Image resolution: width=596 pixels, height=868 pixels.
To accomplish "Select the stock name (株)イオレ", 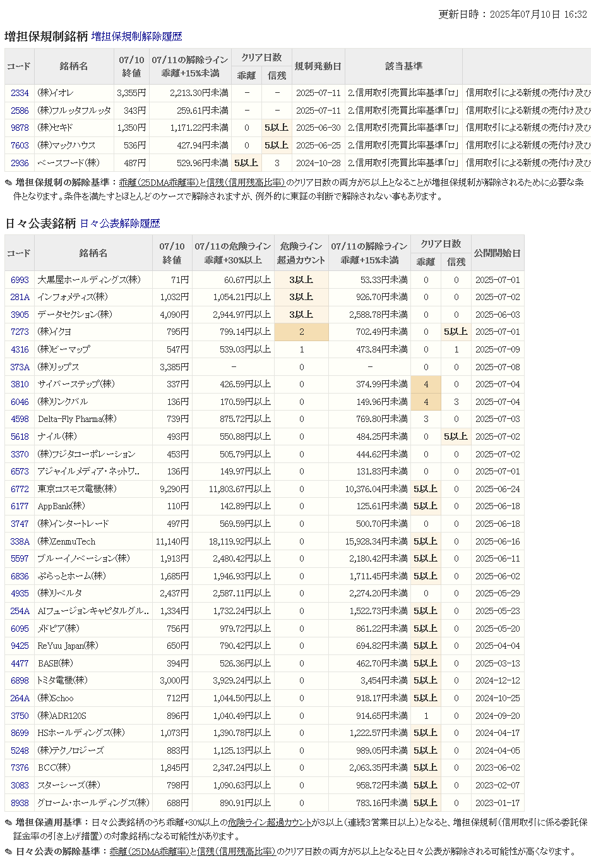I will click(56, 93).
